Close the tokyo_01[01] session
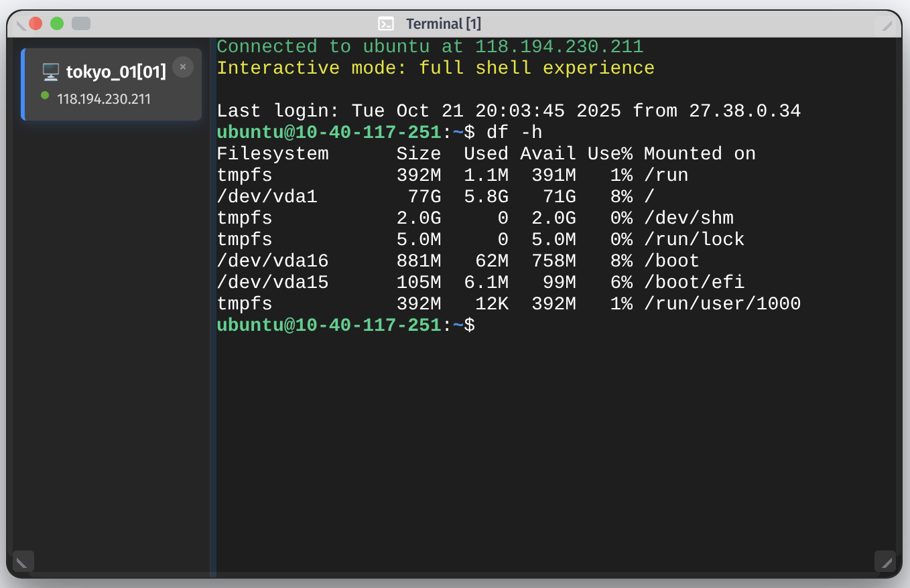 [x=183, y=67]
